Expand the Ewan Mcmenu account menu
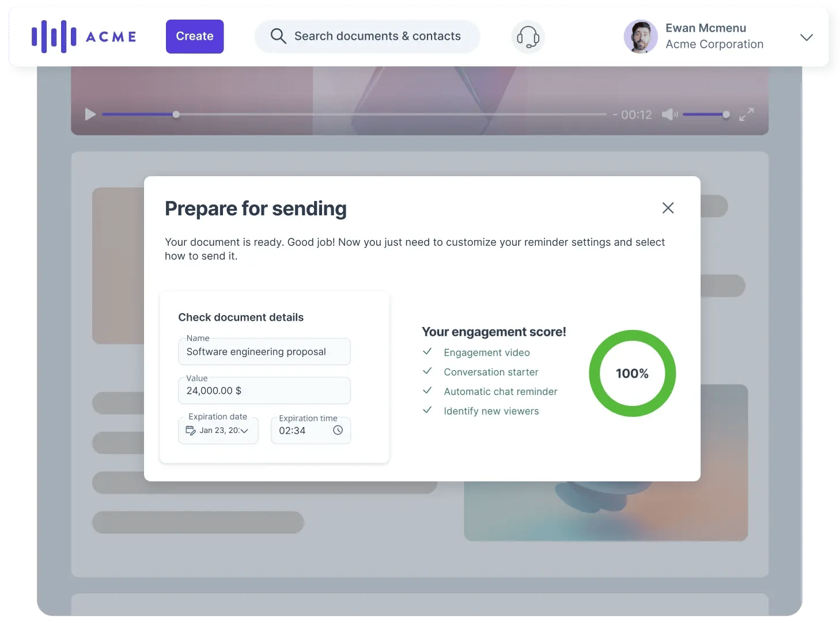Screen dimensions: 840x623 [x=807, y=37]
